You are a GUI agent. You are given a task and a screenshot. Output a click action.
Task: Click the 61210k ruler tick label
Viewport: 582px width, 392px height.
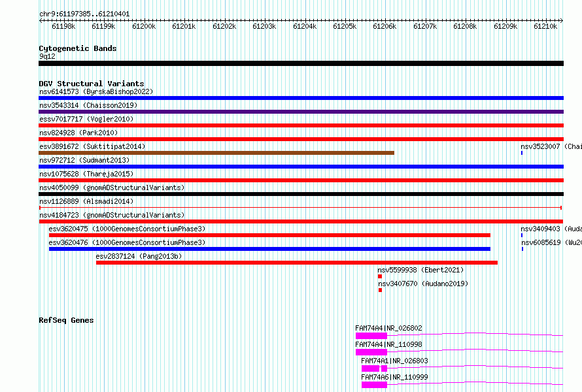click(x=545, y=26)
